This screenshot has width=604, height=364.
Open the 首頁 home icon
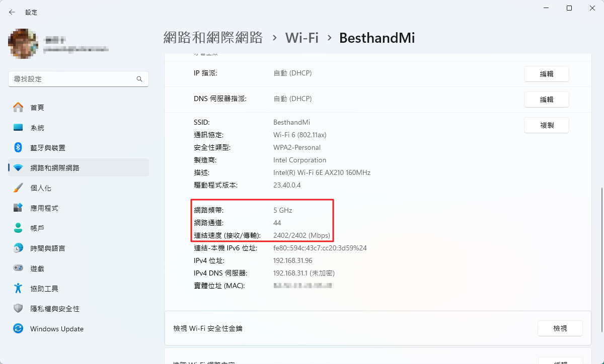pyautogui.click(x=18, y=107)
